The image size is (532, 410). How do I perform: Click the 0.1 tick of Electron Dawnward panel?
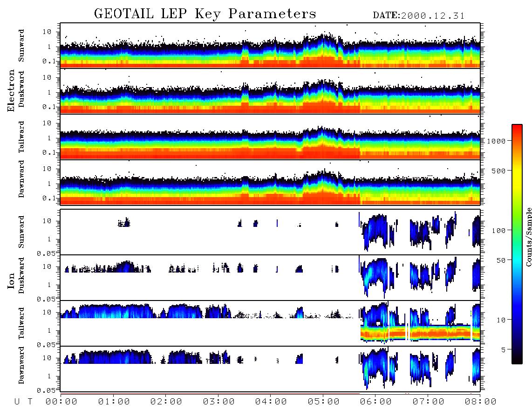coord(49,198)
